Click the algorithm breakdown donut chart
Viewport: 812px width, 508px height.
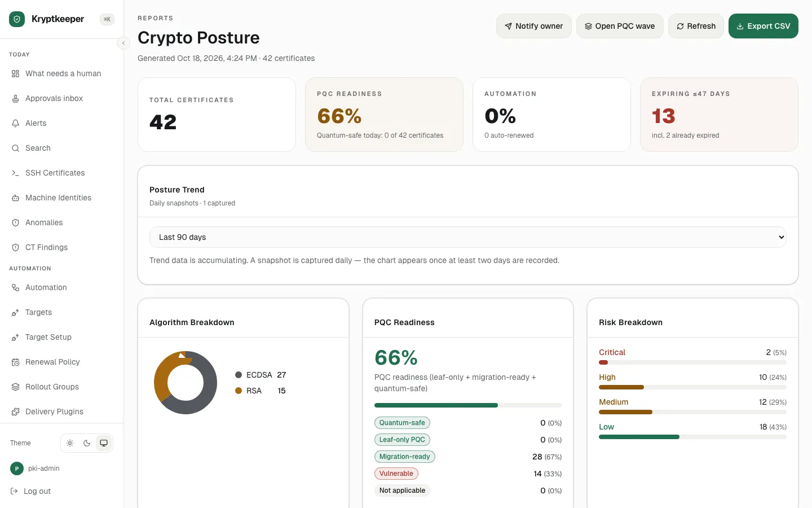coord(186,383)
